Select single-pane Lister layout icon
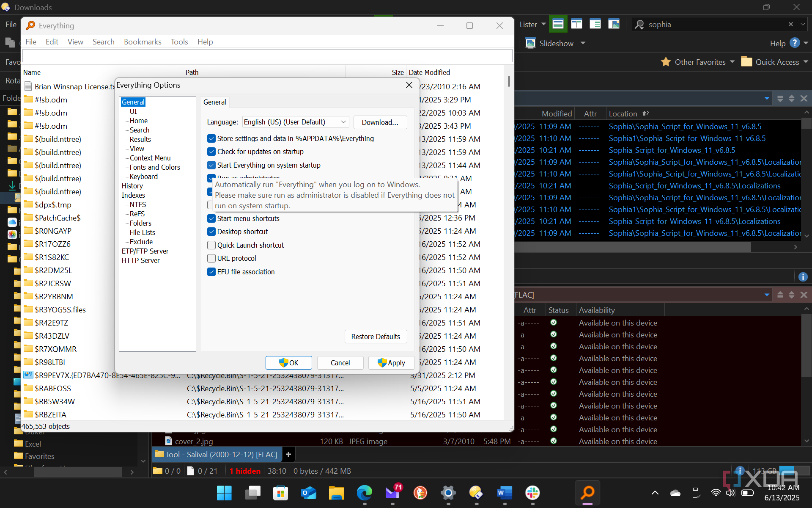Image resolution: width=812 pixels, height=508 pixels. (x=558, y=24)
